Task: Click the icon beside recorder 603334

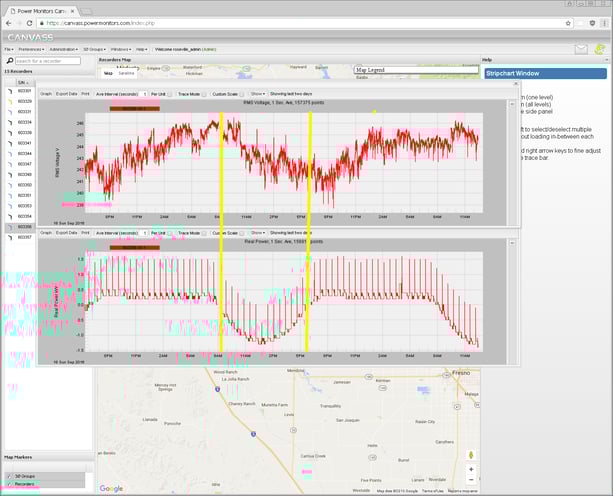Action: (x=11, y=122)
